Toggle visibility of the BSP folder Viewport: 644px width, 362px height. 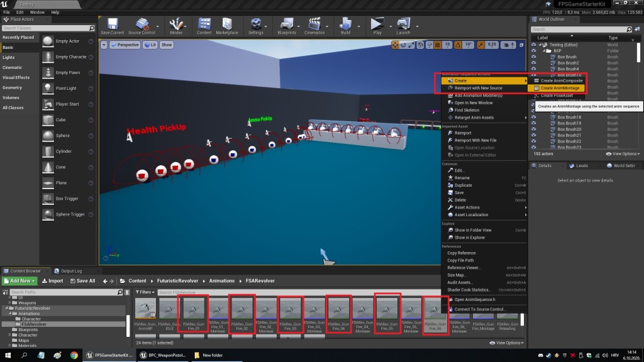click(x=533, y=51)
